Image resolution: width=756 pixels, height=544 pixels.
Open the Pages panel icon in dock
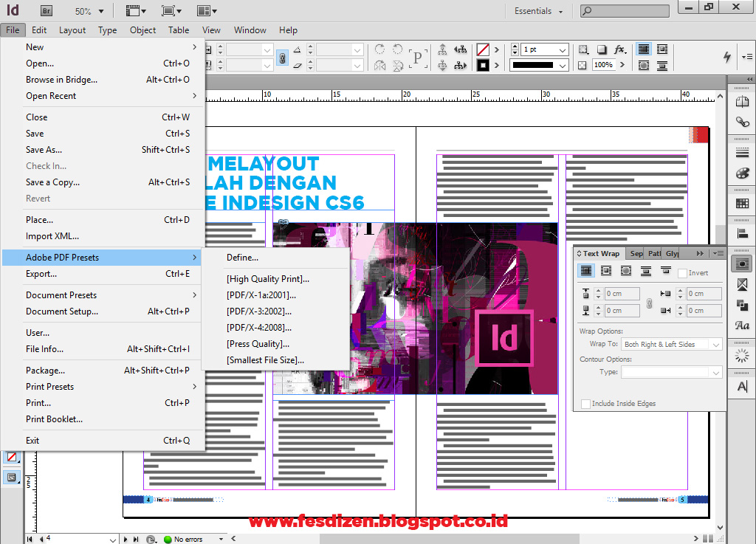tap(743, 102)
